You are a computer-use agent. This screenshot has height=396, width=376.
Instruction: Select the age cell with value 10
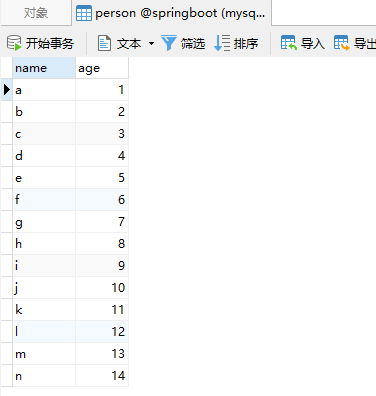point(102,288)
